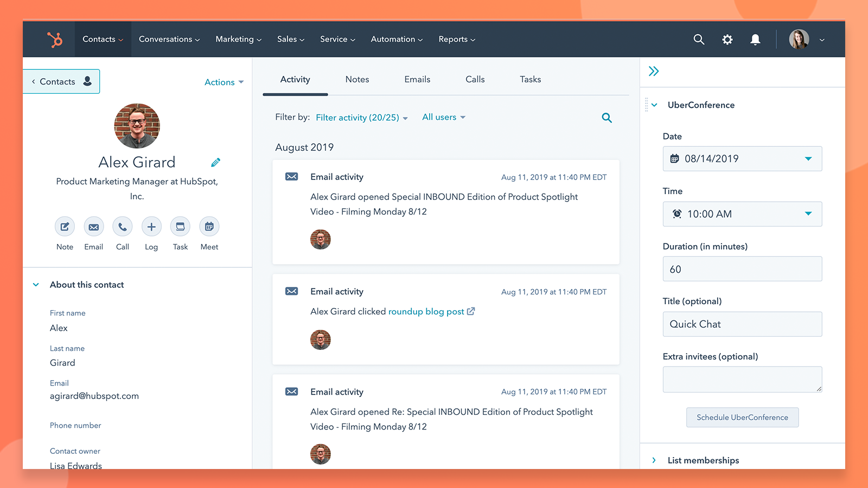Image resolution: width=868 pixels, height=488 pixels.
Task: Click the email value agirard@hubspot.com
Action: pyautogui.click(x=94, y=396)
